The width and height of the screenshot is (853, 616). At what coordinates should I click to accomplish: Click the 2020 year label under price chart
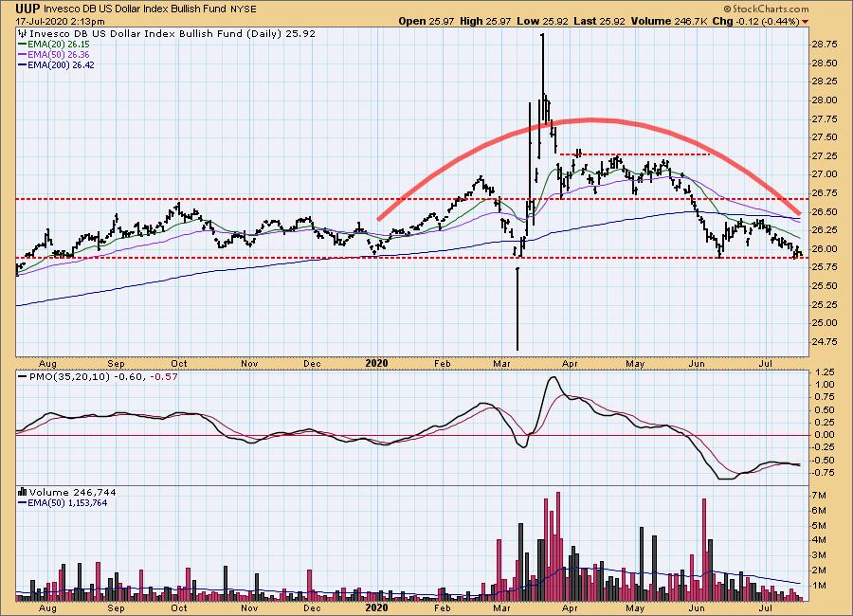[x=376, y=363]
